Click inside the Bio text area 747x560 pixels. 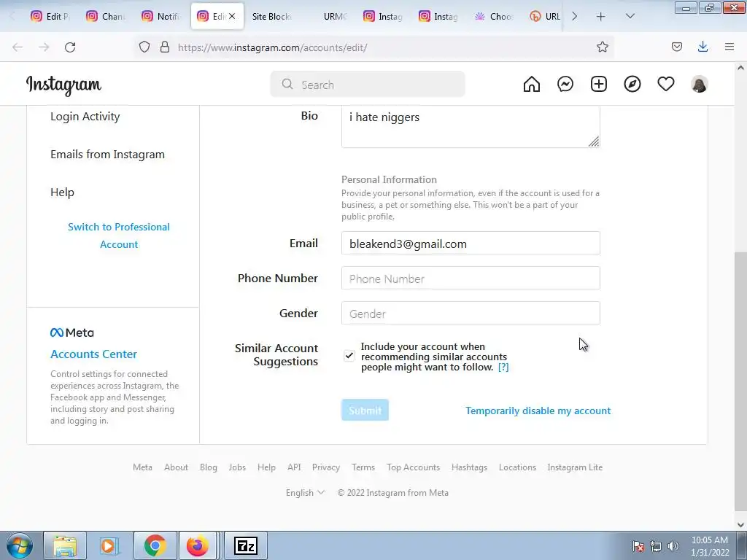[471, 127]
